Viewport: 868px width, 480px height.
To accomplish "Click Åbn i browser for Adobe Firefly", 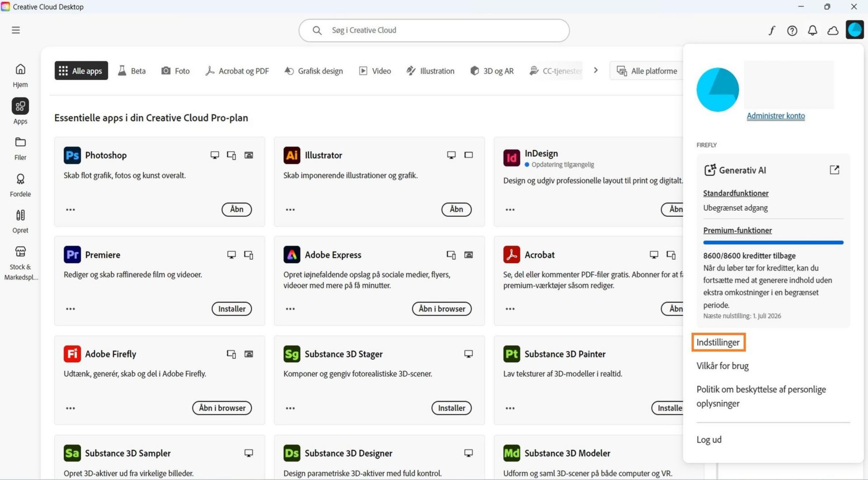I will (222, 408).
